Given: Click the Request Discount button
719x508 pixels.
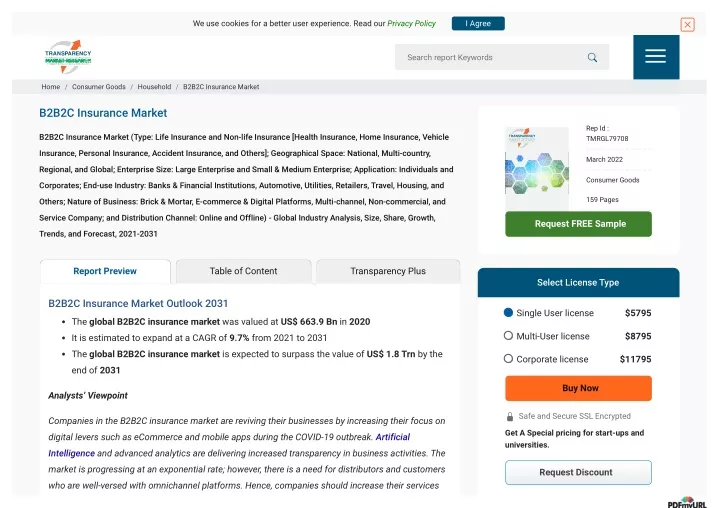Looking at the screenshot, I should click(578, 472).
